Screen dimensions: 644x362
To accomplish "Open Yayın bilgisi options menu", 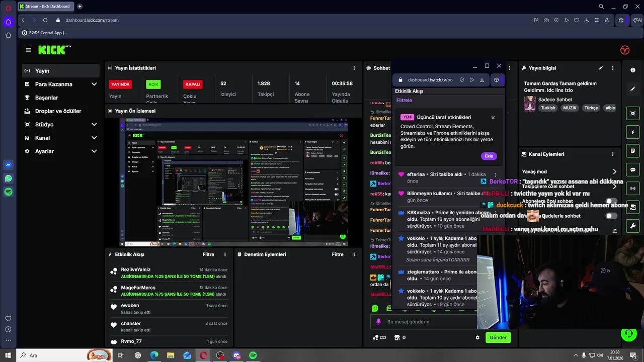I will coord(612,68).
